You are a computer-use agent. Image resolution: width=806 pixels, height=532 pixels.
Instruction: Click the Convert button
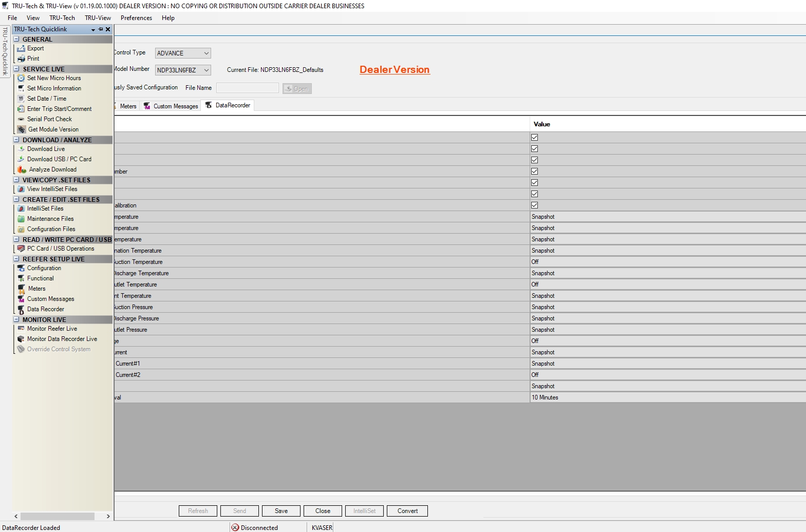407,511
